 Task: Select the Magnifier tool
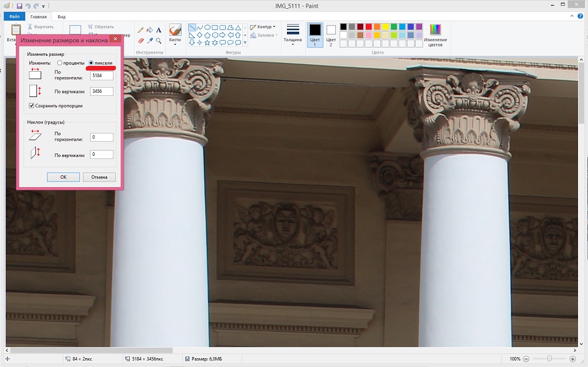[x=159, y=41]
